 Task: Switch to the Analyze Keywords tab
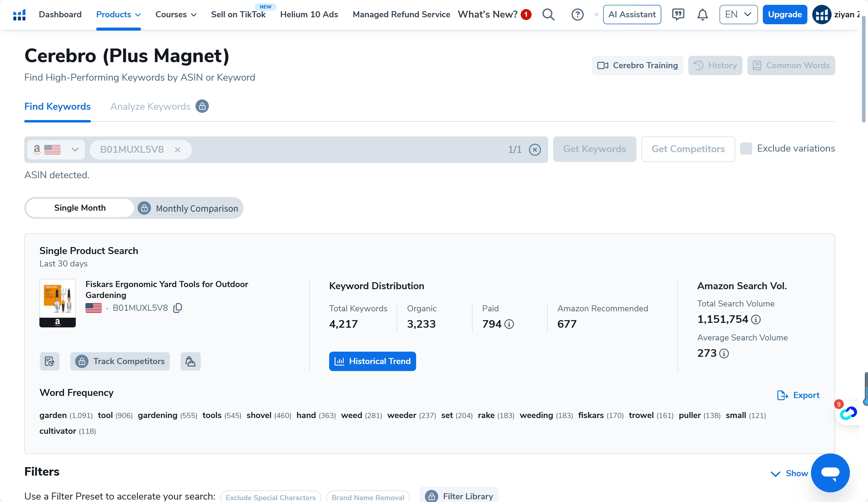(151, 106)
